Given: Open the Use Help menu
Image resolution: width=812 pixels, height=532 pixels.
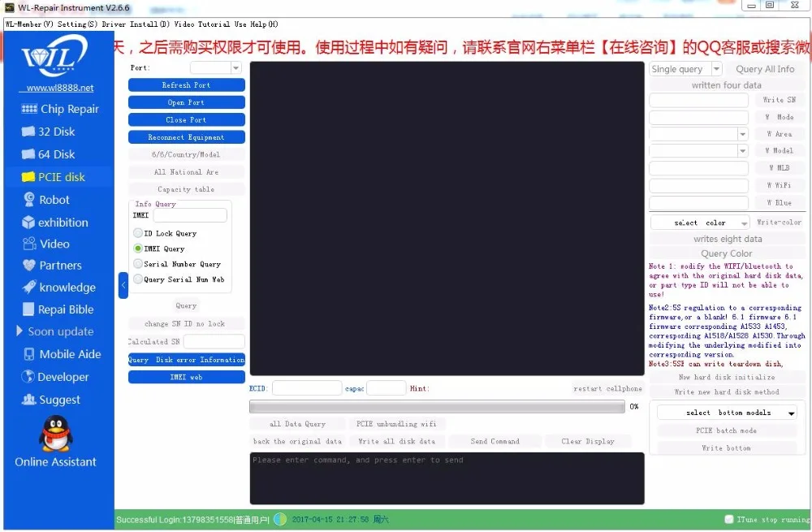Looking at the screenshot, I should click(x=256, y=24).
